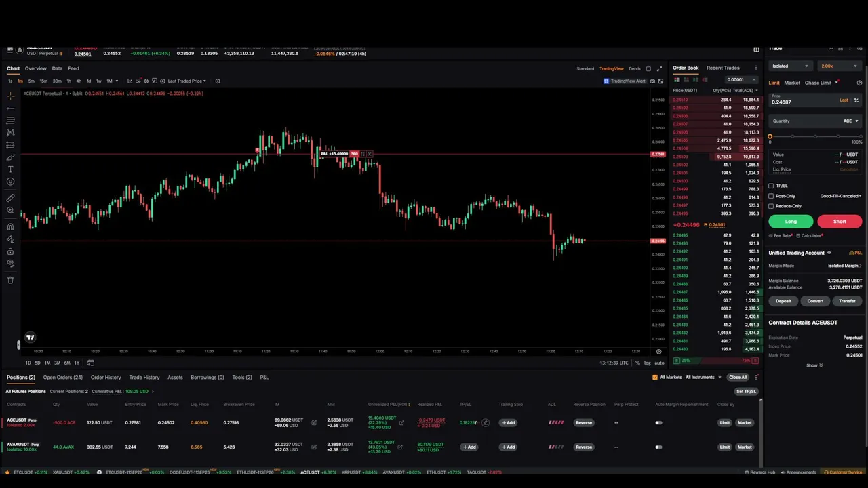Open order type help question icon
The width and height of the screenshot is (868, 488).
860,83
